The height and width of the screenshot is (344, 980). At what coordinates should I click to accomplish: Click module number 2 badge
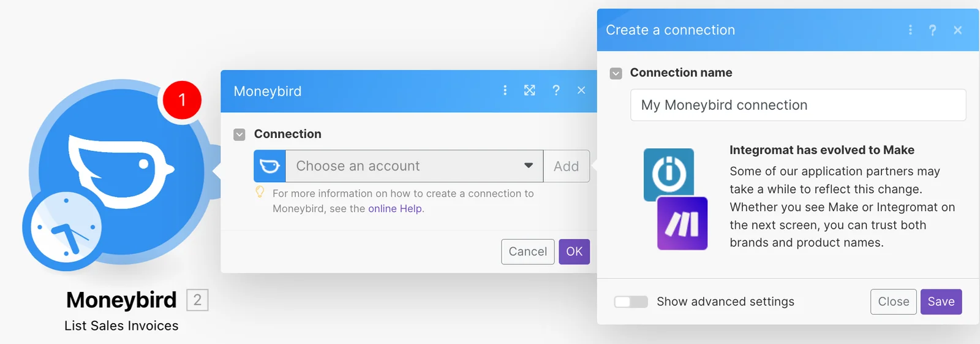point(197,300)
